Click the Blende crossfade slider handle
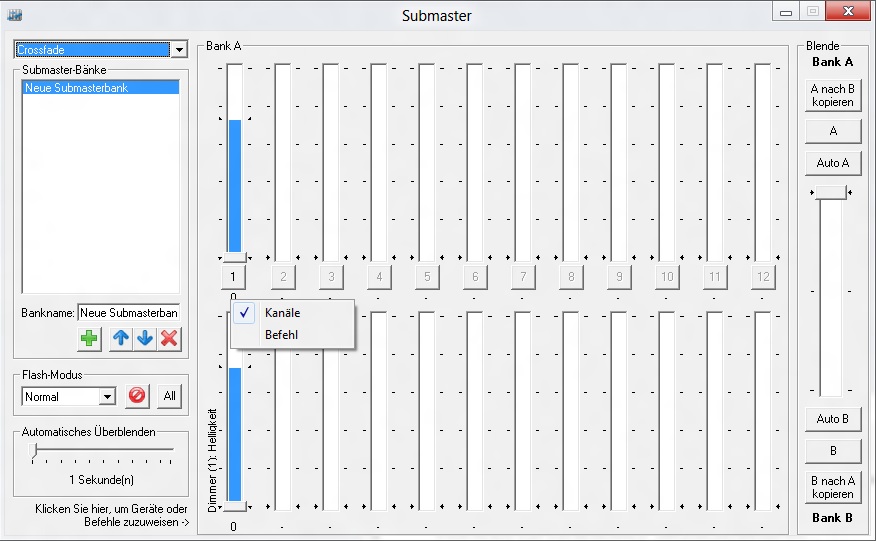 [x=831, y=193]
